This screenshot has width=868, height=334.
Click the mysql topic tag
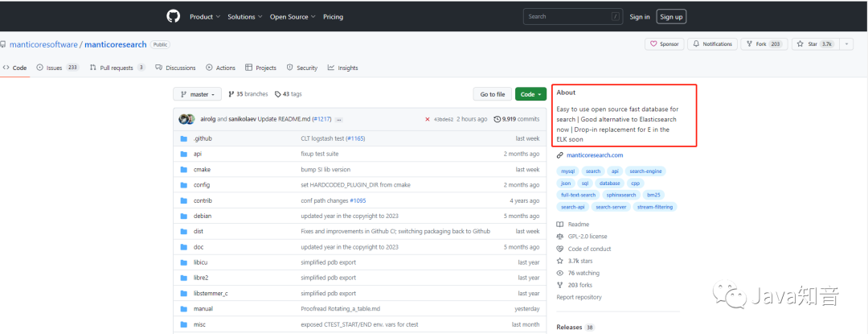[567, 171]
